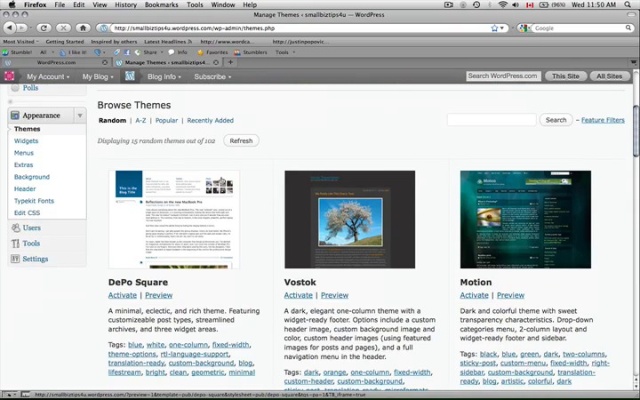Click the StumbleUpon Stumble! icon
Viewport: 640px width, 400px height.
point(5,52)
